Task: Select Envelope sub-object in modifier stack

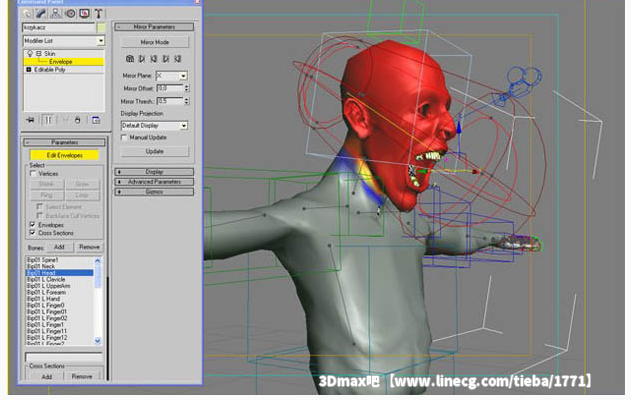Action: [x=60, y=62]
